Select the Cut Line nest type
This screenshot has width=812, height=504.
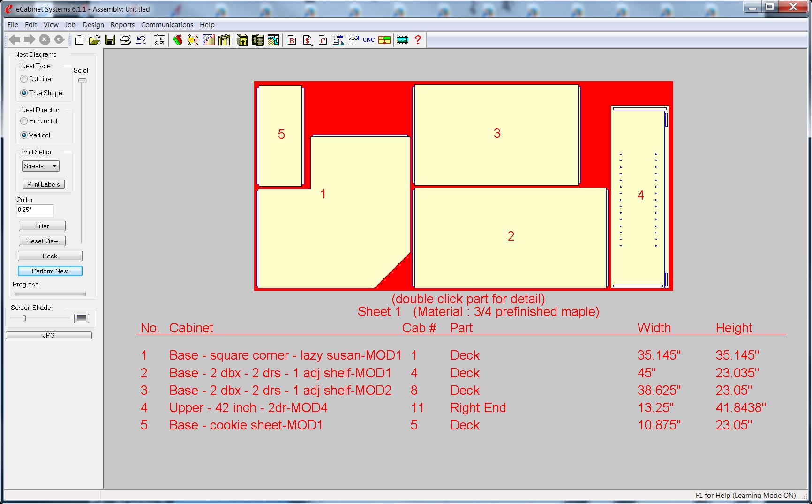[x=24, y=79]
